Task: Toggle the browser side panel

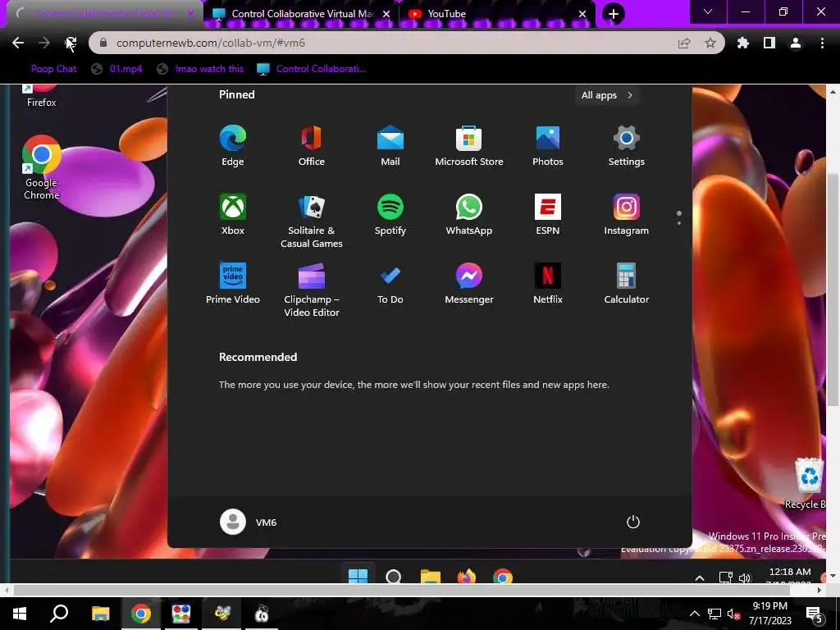Action: click(769, 43)
